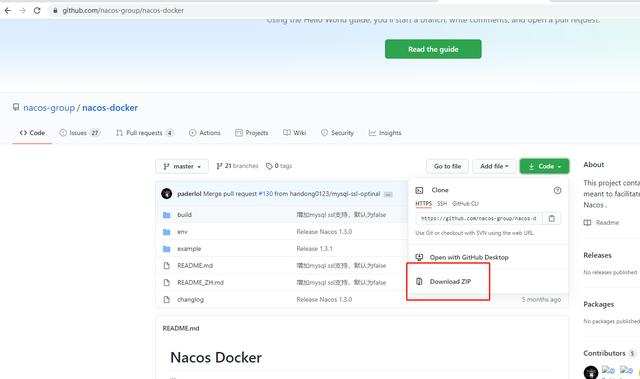Viewport: 640px width, 379px height.
Task: Open the Pull requests tab
Action: 145,133
